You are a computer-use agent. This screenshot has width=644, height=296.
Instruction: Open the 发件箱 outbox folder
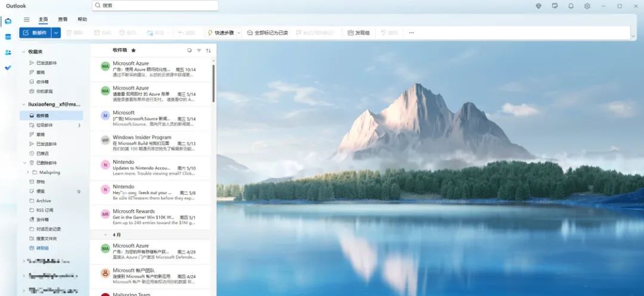click(52, 220)
